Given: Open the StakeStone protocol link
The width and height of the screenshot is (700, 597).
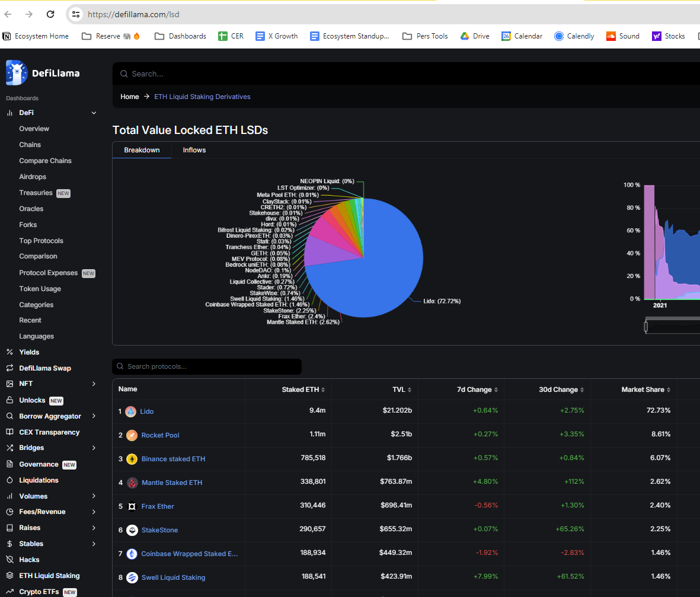Looking at the screenshot, I should (159, 530).
